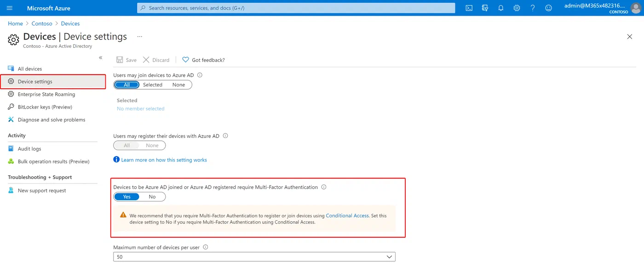
Task: Set join devices option to All
Action: pos(126,85)
